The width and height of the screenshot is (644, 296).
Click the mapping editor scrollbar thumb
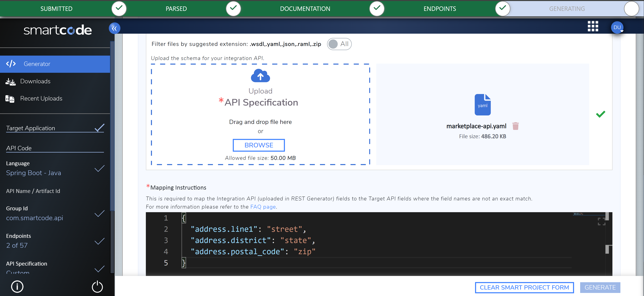(607, 216)
